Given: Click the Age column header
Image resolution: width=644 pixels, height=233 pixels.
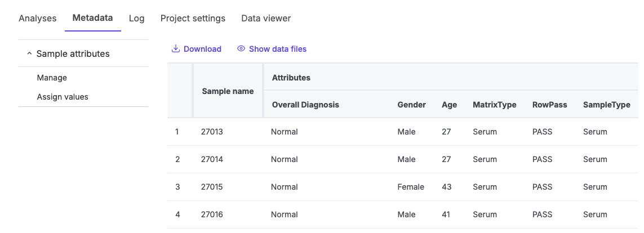Looking at the screenshot, I should click(x=449, y=105).
